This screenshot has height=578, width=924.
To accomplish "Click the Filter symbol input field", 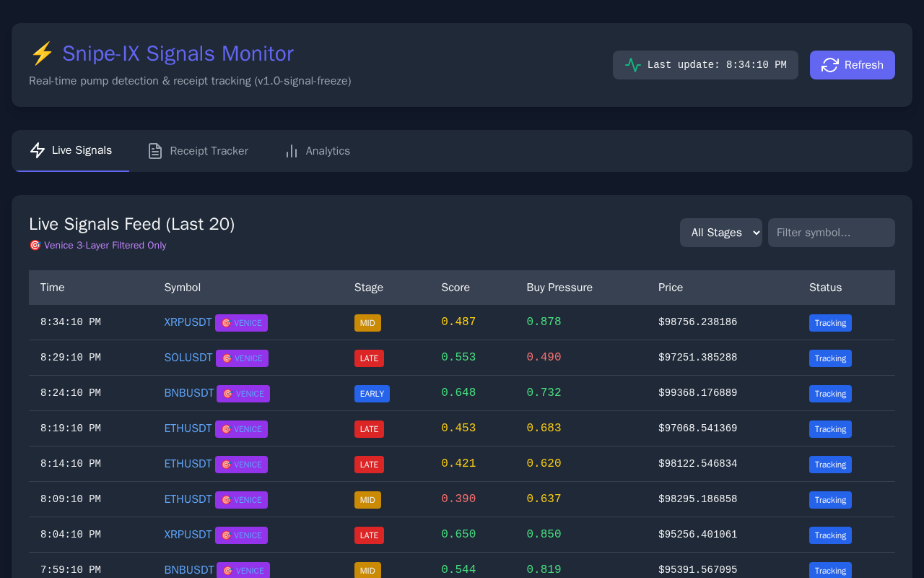I will (x=832, y=233).
